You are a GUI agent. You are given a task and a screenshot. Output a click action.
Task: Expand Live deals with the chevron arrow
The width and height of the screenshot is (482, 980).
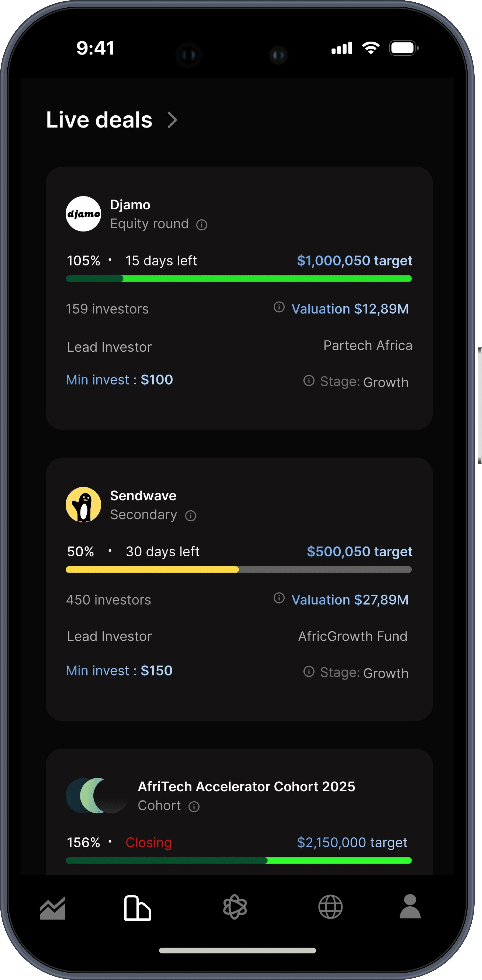pyautogui.click(x=172, y=120)
